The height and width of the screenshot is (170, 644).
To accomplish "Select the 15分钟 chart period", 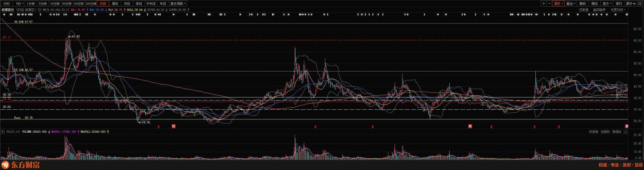I will point(55,4).
